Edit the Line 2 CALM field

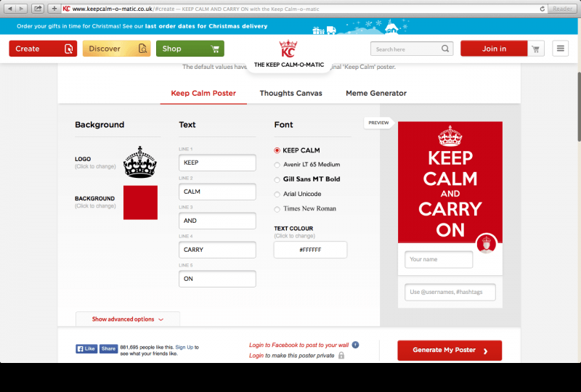point(217,192)
